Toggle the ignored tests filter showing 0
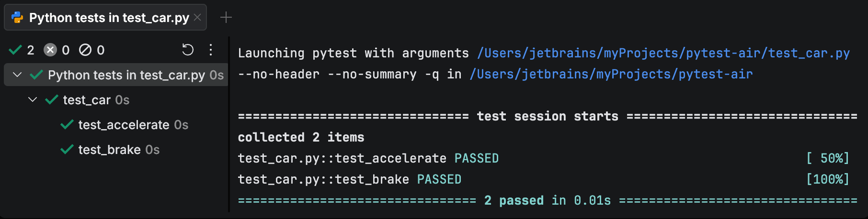Viewport: 868px width, 219px height. 91,50
